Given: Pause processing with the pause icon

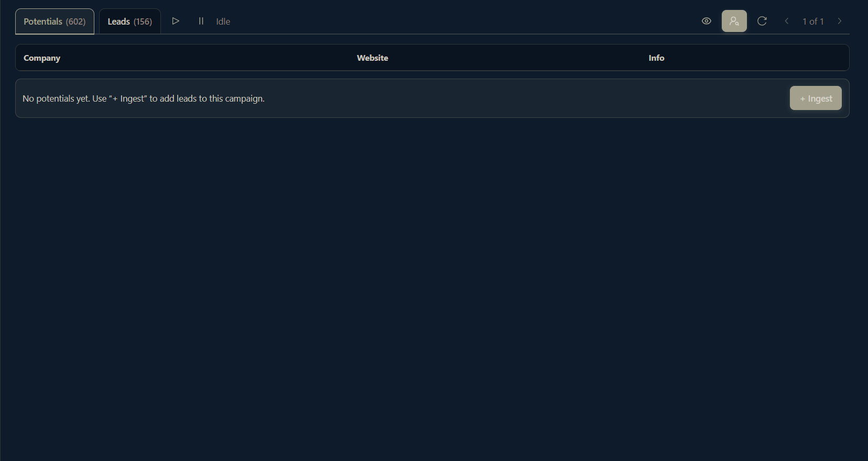Looking at the screenshot, I should (201, 21).
